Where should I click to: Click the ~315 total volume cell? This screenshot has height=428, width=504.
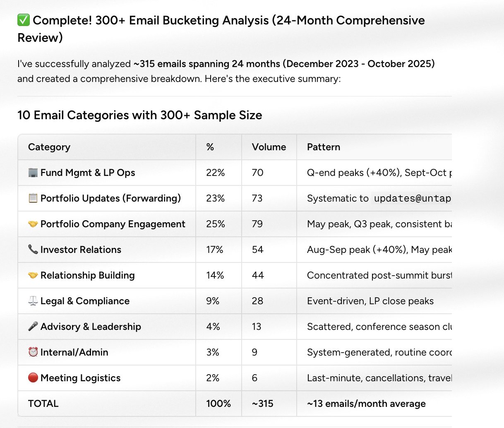point(263,404)
